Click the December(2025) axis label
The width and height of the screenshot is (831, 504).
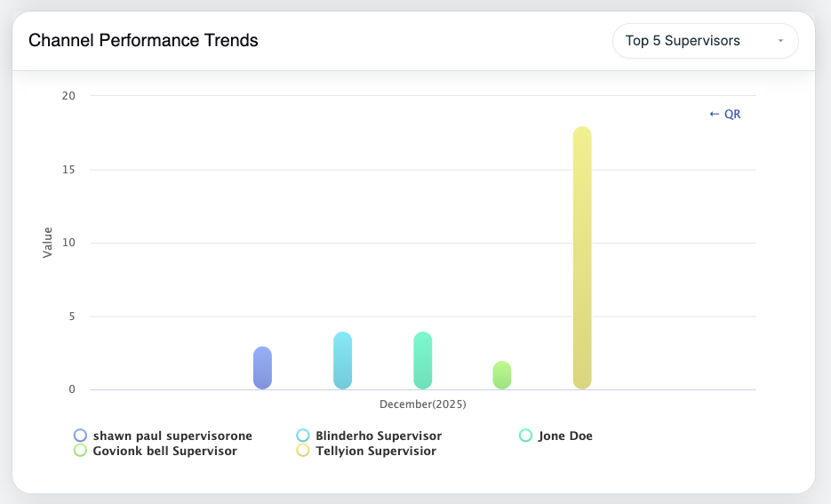click(x=422, y=404)
